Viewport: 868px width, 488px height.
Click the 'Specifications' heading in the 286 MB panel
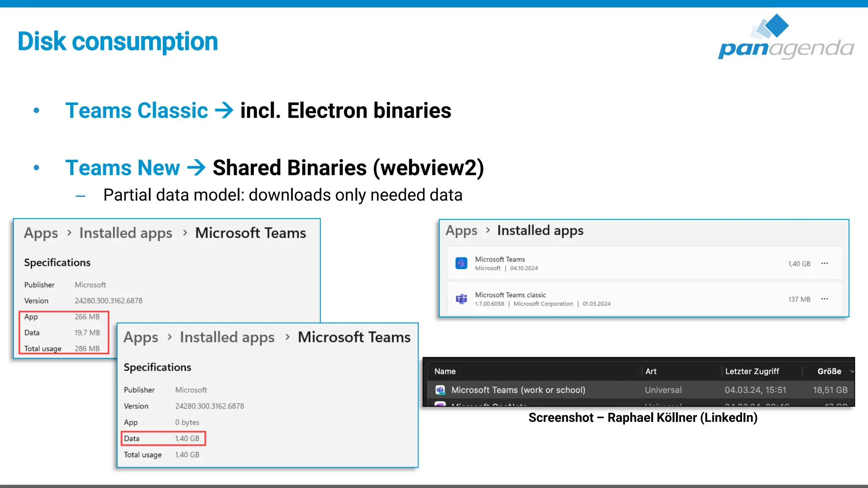click(x=57, y=263)
